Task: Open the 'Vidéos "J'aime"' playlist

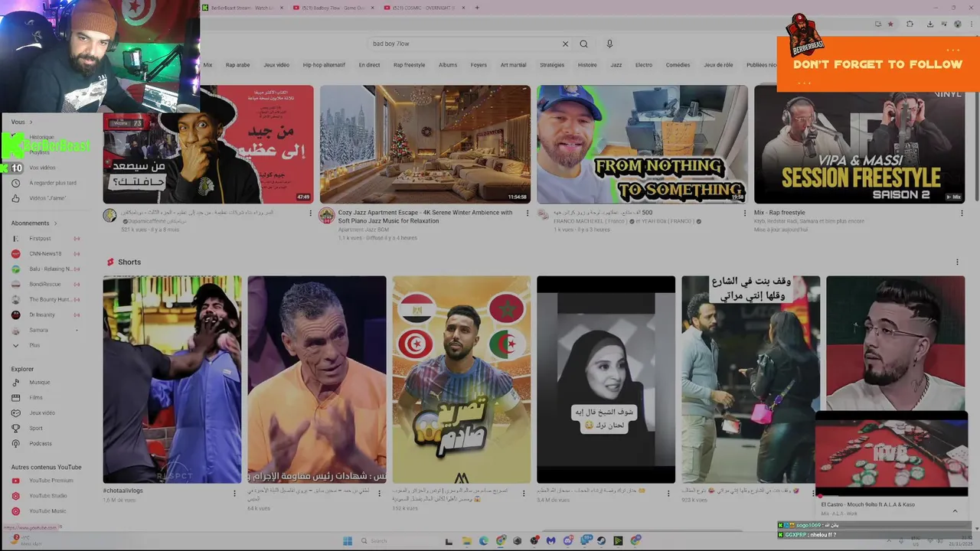Action: pos(47,198)
